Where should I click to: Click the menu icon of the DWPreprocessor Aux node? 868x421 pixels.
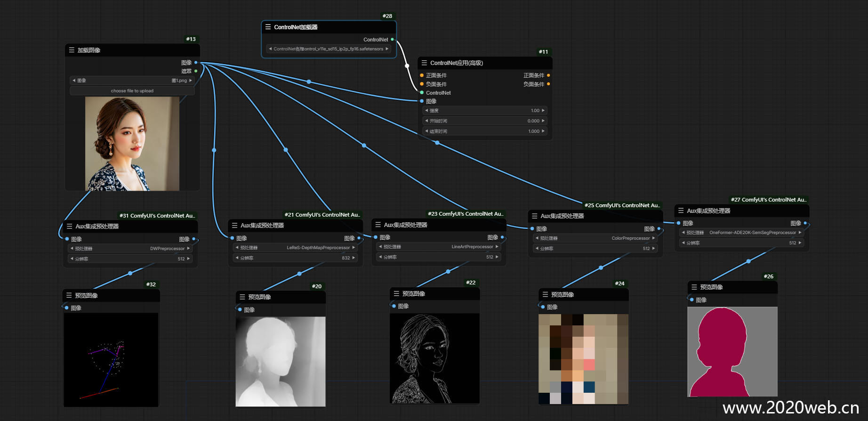[70, 226]
